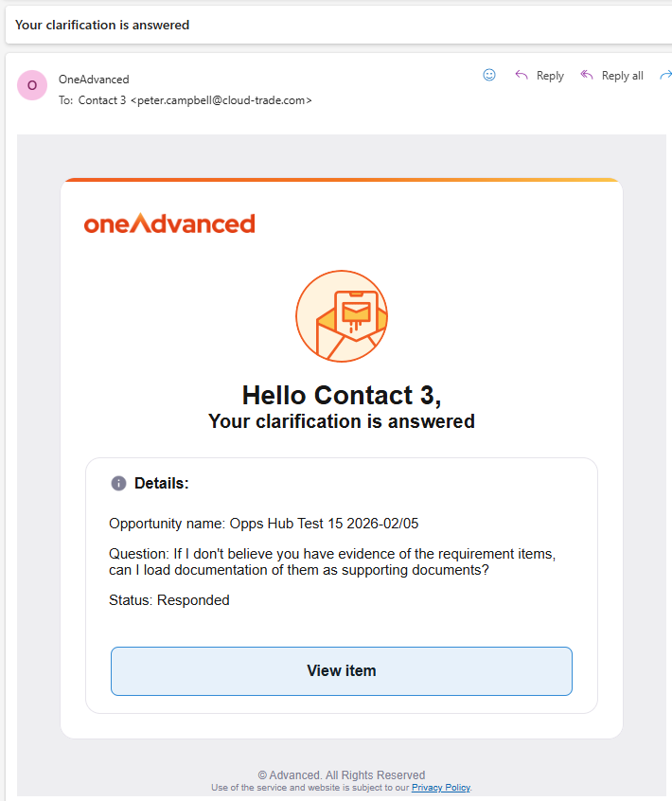
Task: Click the "To:" label under the sender
Action: click(x=66, y=100)
